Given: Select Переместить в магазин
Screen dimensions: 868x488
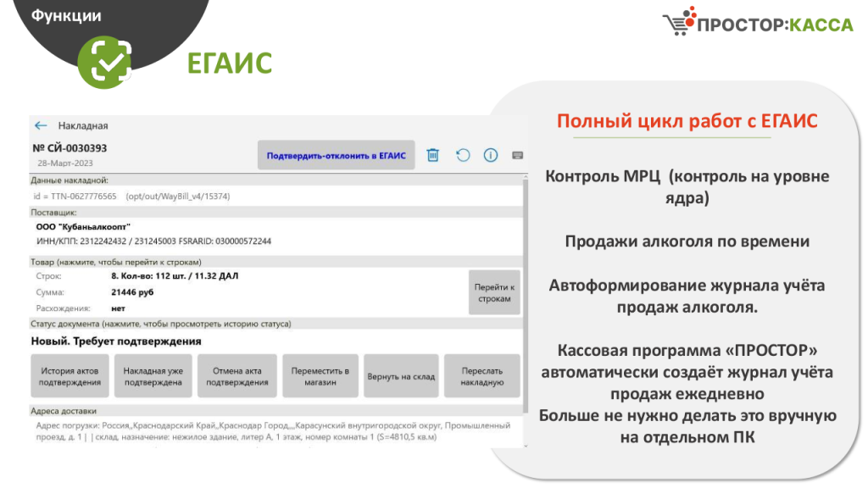Looking at the screenshot, I should pyautogui.click(x=320, y=376).
